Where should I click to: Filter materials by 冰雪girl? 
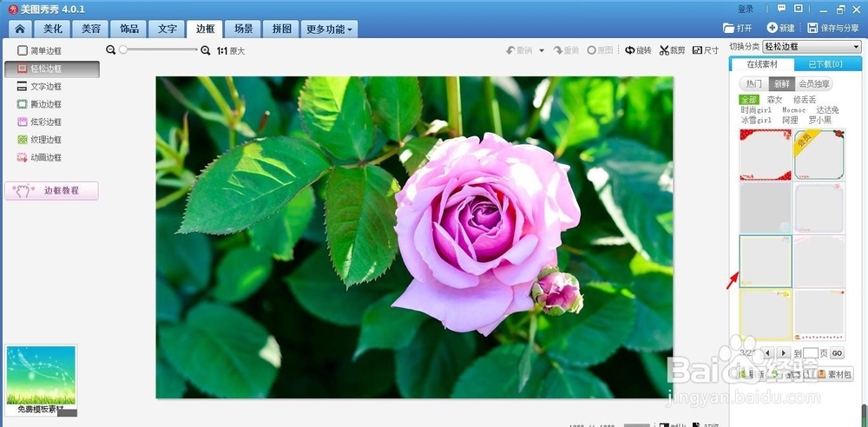pos(756,120)
